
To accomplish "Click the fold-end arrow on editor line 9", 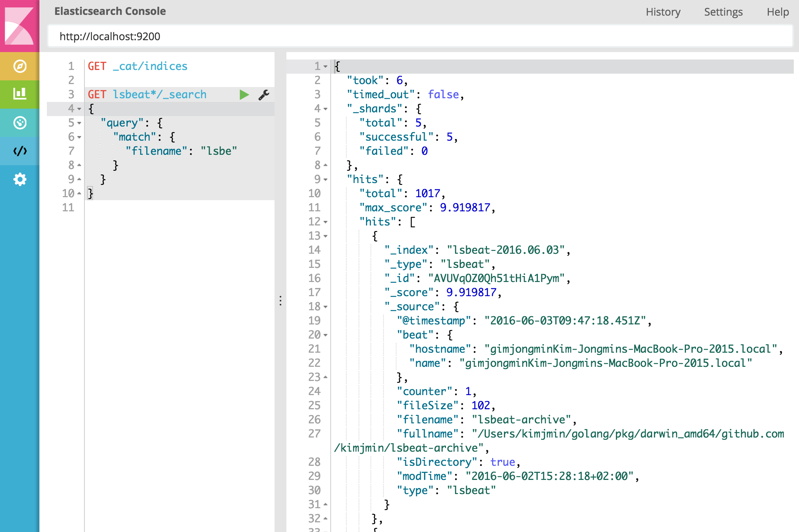I will tap(79, 179).
